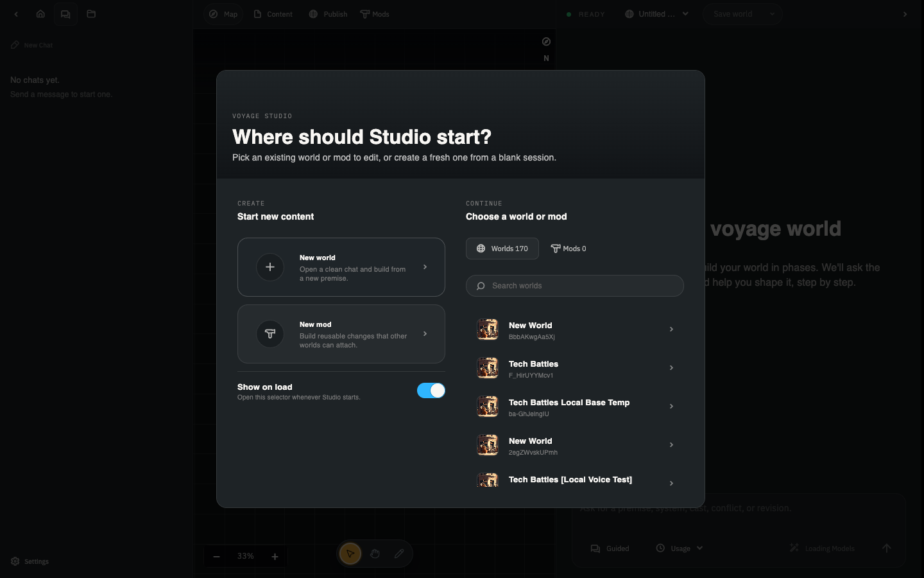Click the Save world button
Viewport: 924px width, 578px height.
pyautogui.click(x=733, y=14)
